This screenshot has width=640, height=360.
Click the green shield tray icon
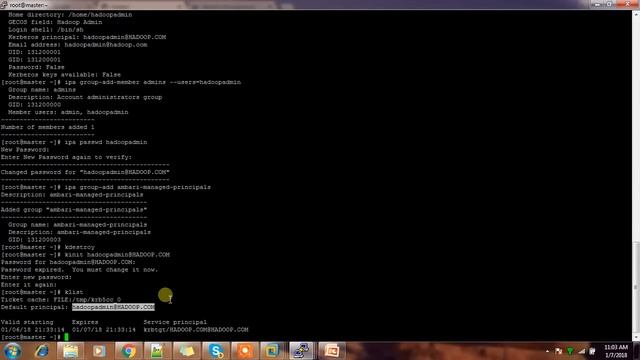tap(570, 351)
